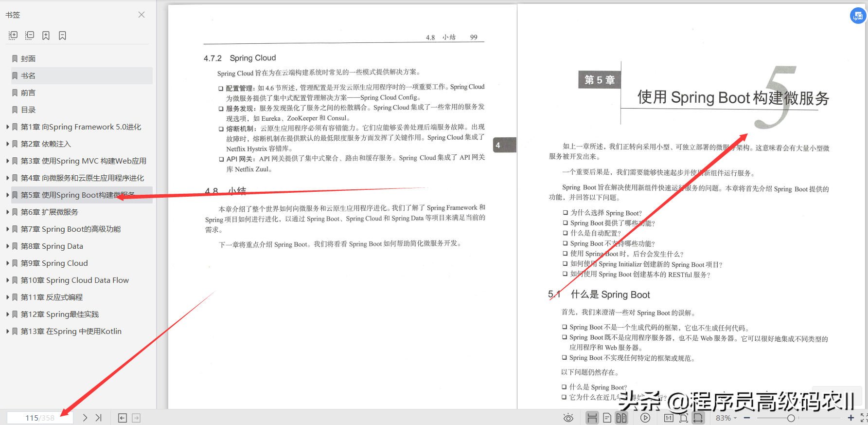Click the gray page tab marked 4
Screen dimensions: 868x425
point(505,145)
